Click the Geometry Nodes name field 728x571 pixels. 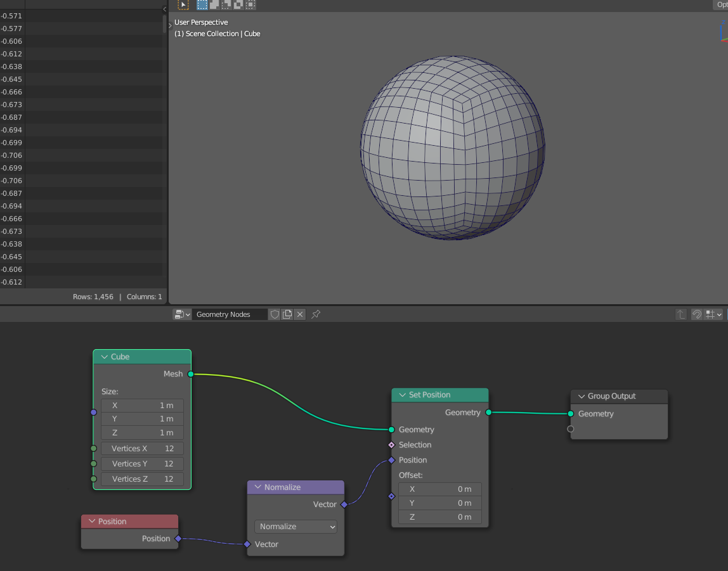point(230,314)
